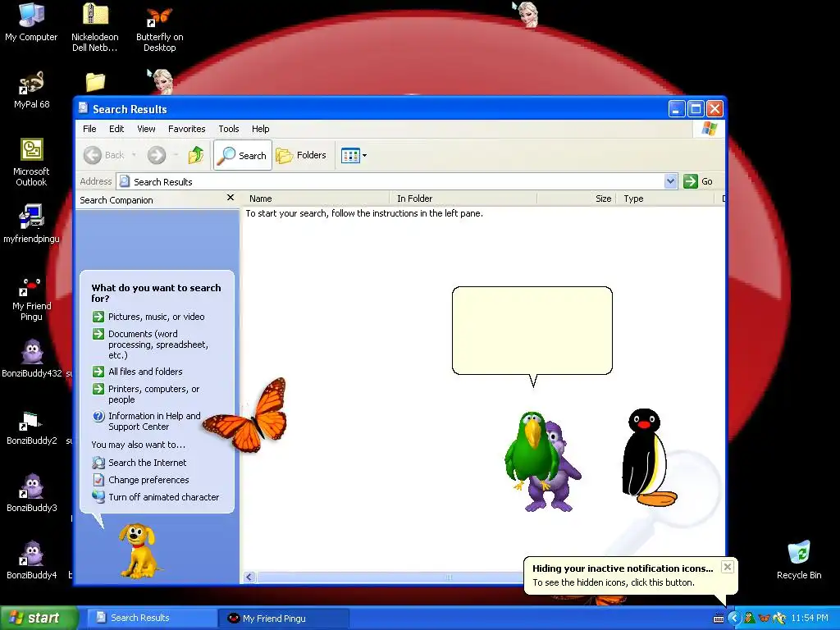Switch to My Friend Pingu taskbar button
Viewport: 840px width, 630px height.
pyautogui.click(x=284, y=618)
